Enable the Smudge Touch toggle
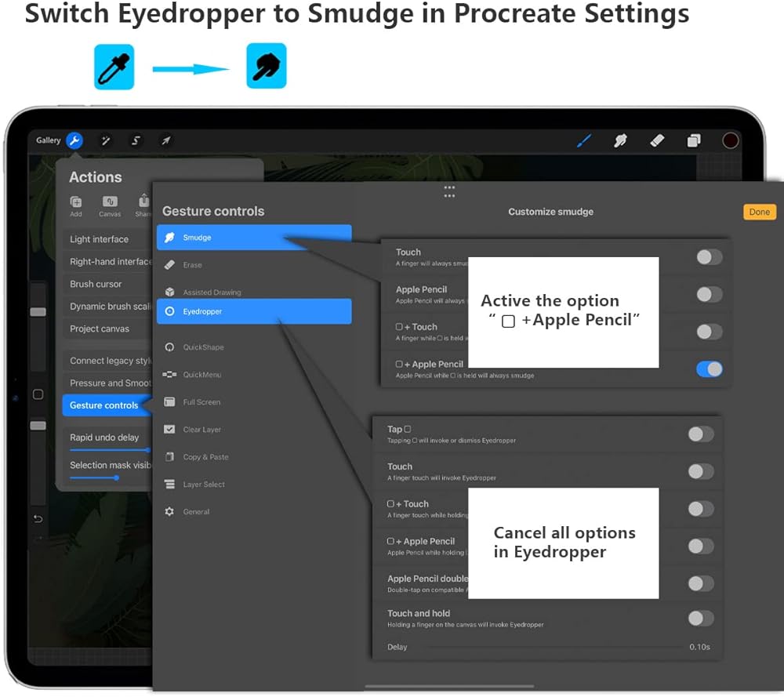The image size is (784, 697). pyautogui.click(x=709, y=257)
